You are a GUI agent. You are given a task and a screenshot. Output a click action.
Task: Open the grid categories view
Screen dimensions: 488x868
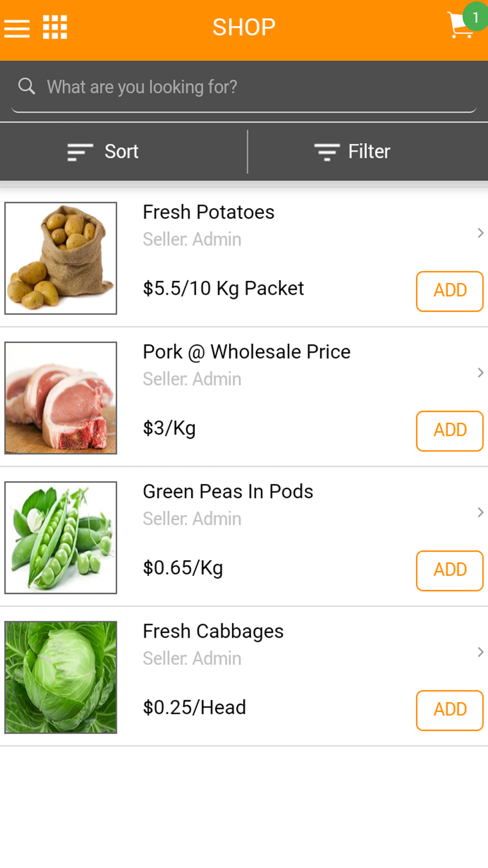pos(55,27)
